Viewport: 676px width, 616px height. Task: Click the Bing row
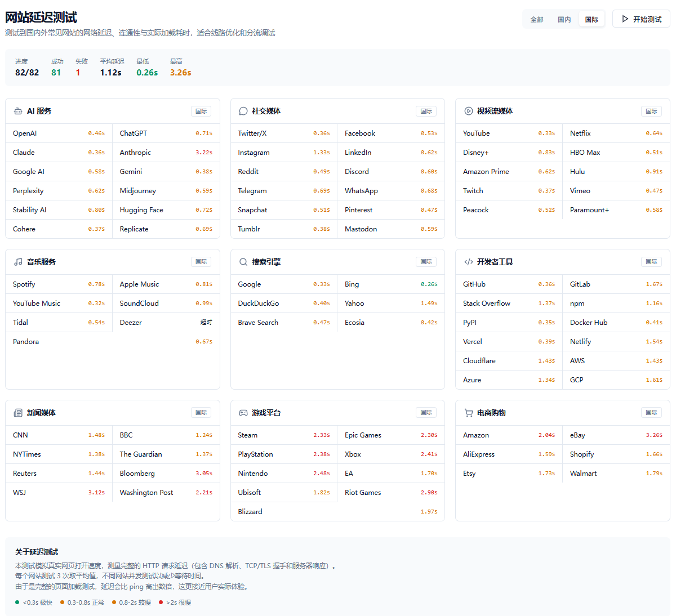pos(391,284)
